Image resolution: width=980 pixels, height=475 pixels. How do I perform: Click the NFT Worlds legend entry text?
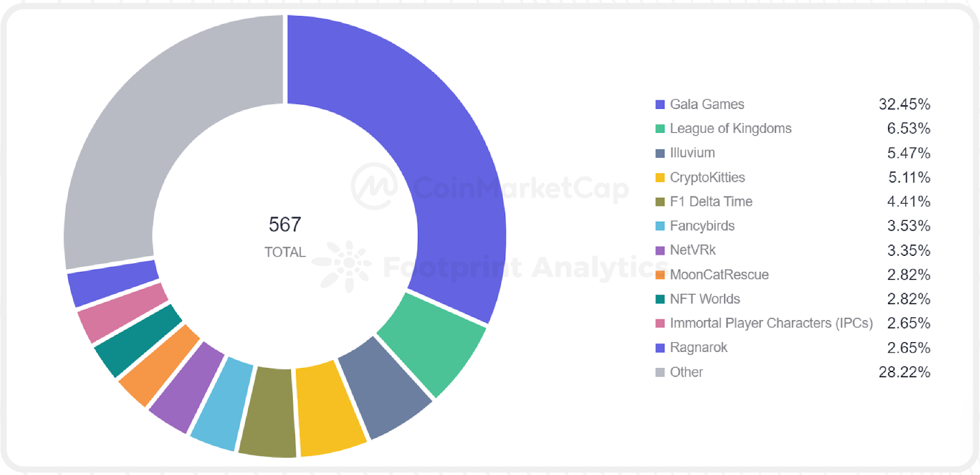(x=704, y=299)
